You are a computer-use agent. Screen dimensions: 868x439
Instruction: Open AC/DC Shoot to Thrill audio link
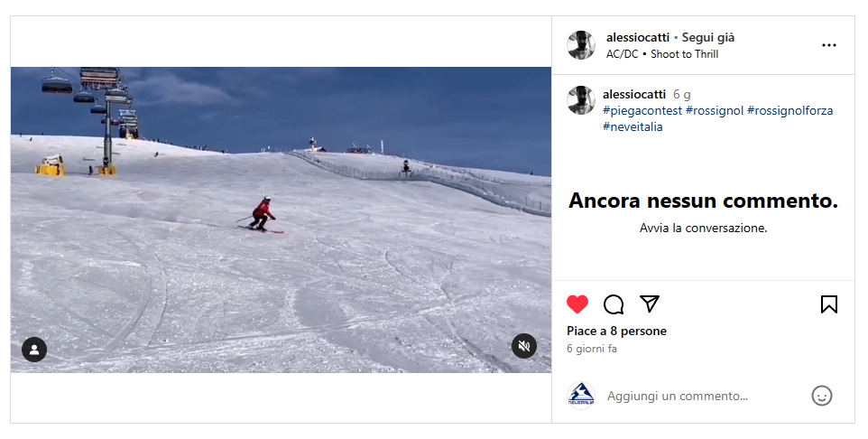pos(662,54)
